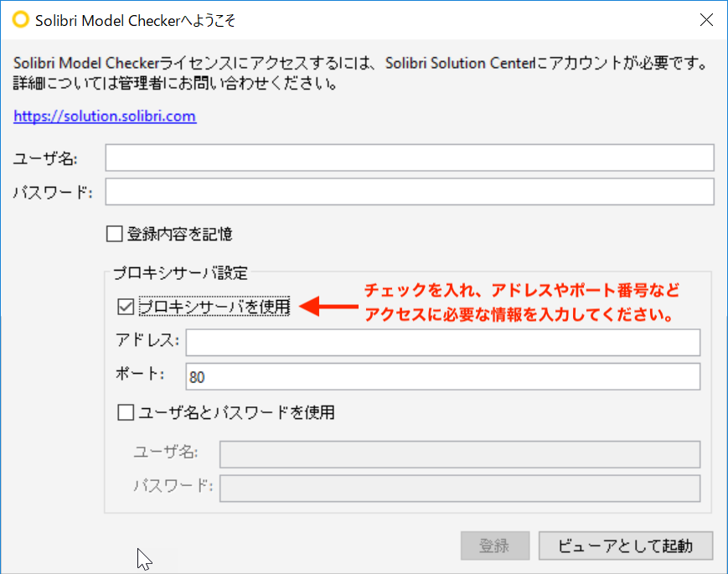Focus the top パスワード input field

coord(410,191)
